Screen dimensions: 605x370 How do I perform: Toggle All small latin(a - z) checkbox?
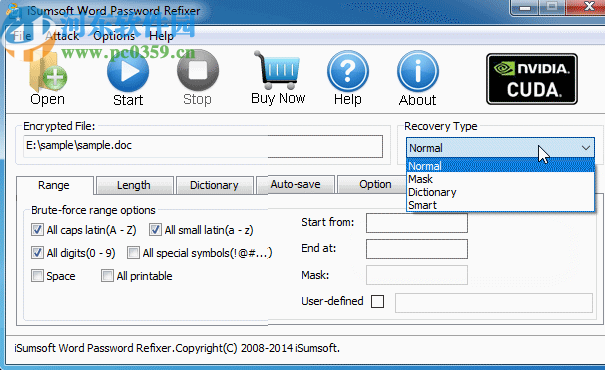(155, 230)
